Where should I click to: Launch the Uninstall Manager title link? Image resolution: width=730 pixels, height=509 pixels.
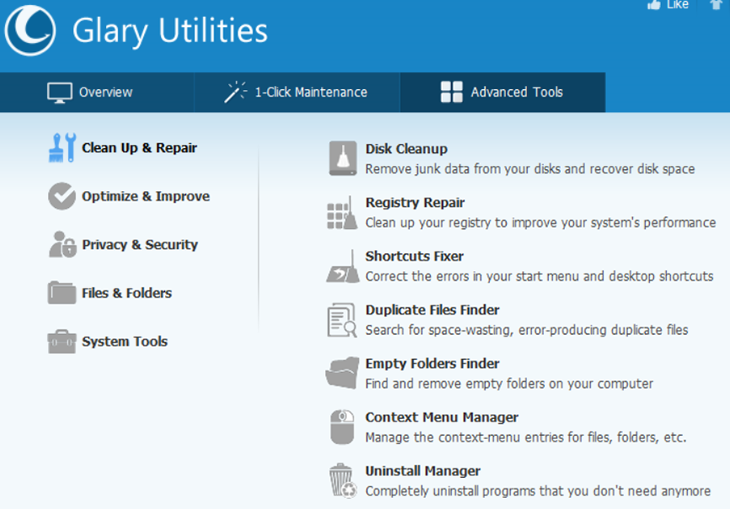(x=423, y=471)
